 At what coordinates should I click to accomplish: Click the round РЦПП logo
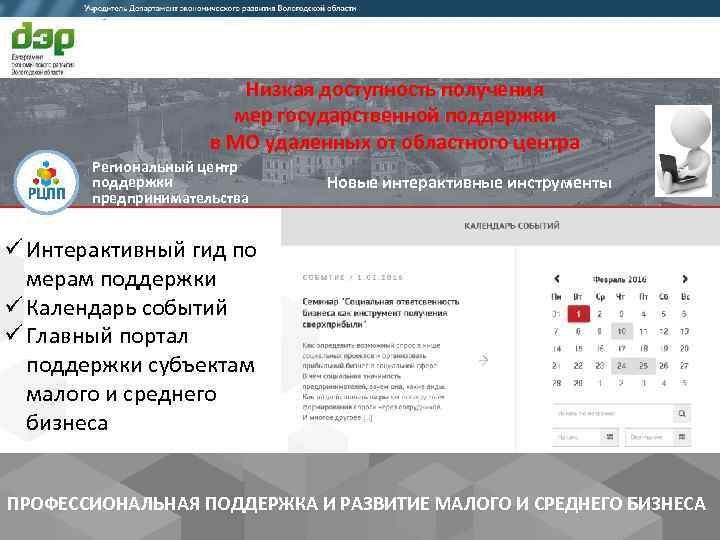tap(46, 182)
